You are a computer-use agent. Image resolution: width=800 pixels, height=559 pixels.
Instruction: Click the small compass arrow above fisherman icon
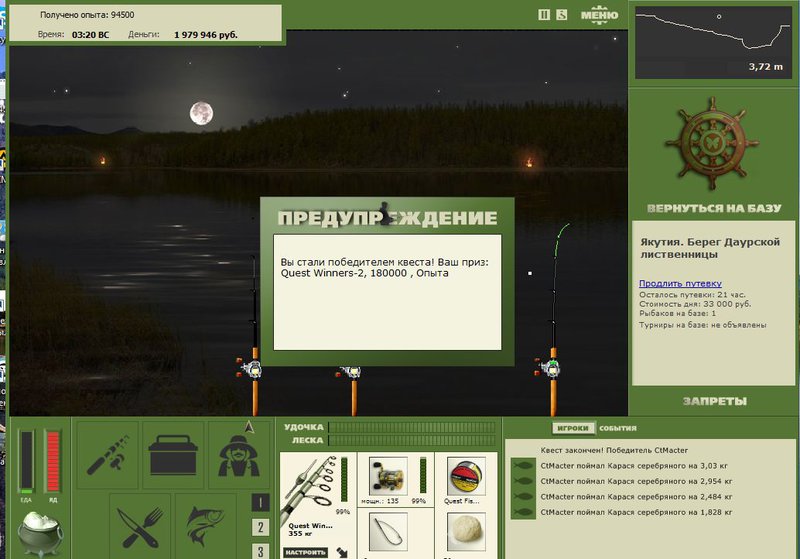[249, 427]
